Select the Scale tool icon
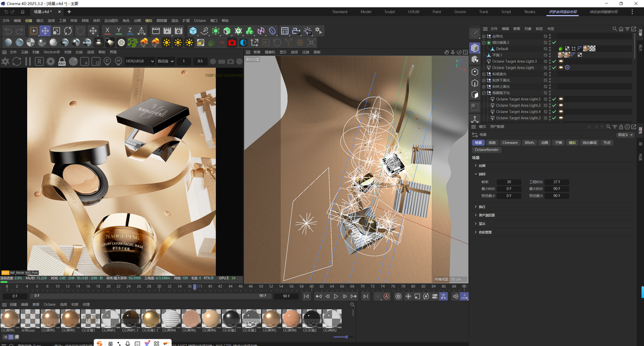 point(57,31)
